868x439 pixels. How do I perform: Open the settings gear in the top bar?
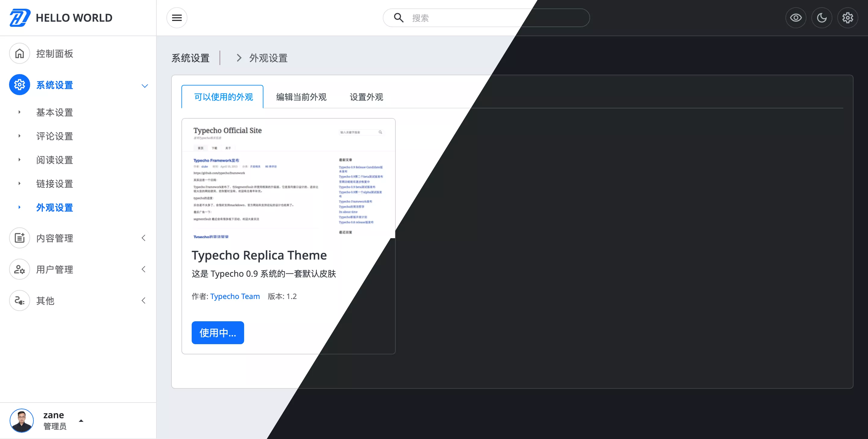pyautogui.click(x=848, y=17)
